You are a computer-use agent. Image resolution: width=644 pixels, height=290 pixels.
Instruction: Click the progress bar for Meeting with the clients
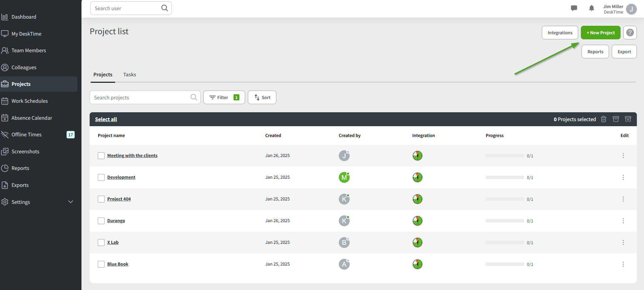click(x=504, y=156)
